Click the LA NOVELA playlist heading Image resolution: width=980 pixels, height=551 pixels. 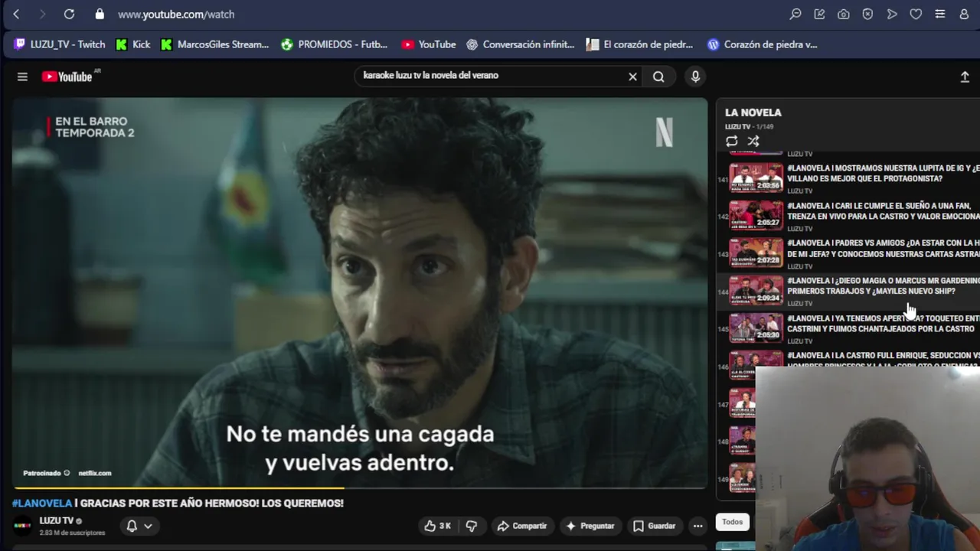[753, 112]
